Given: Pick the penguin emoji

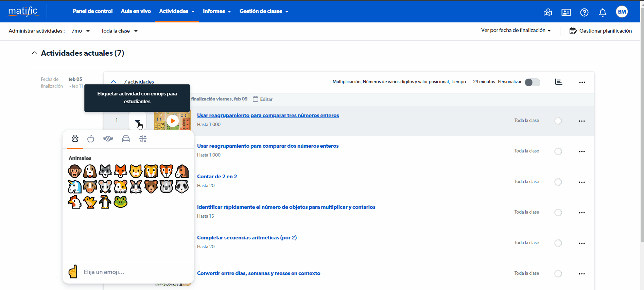Looking at the screenshot, I should coord(105,202).
